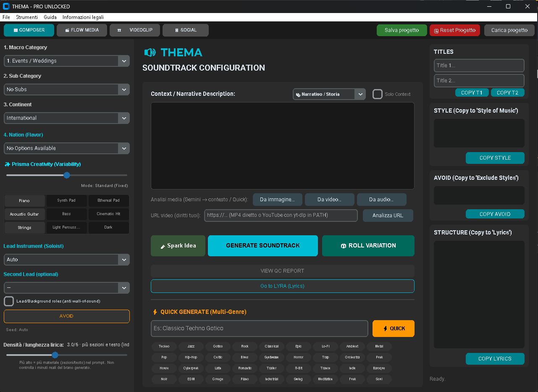The width and height of the screenshot is (538, 392).
Task: Click the Title 1 input field
Action: click(479, 66)
